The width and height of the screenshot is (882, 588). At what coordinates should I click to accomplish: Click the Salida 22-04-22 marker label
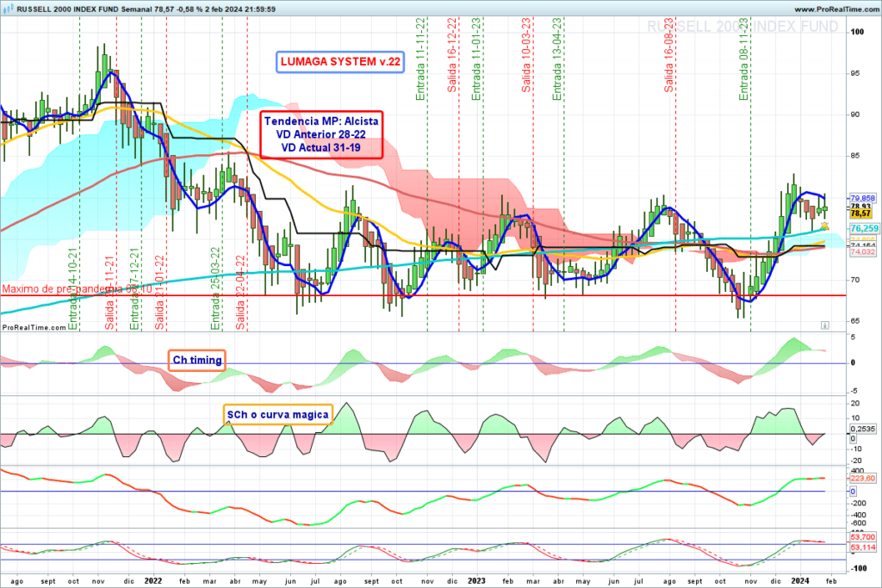point(241,293)
